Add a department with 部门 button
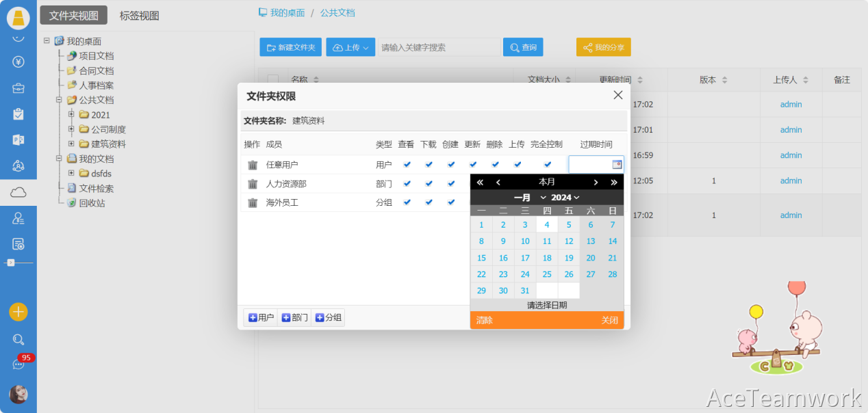The width and height of the screenshot is (868, 413). coord(294,318)
